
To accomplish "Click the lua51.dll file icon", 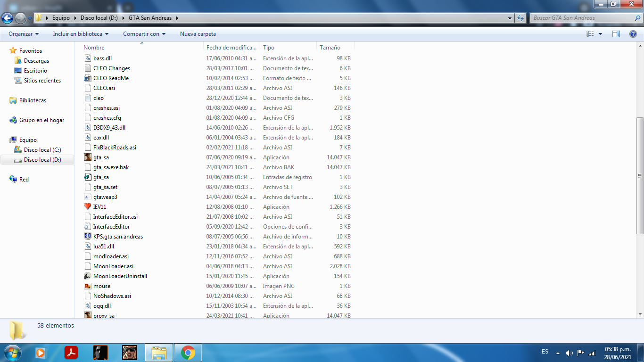I will click(x=88, y=247).
